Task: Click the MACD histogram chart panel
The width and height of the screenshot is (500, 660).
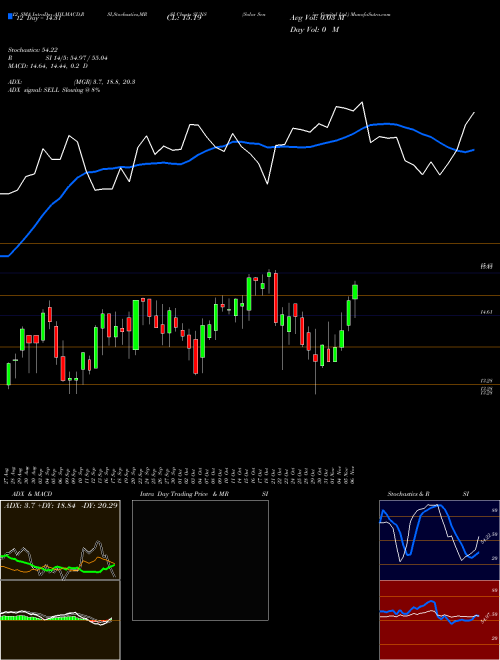Action: click(60, 620)
